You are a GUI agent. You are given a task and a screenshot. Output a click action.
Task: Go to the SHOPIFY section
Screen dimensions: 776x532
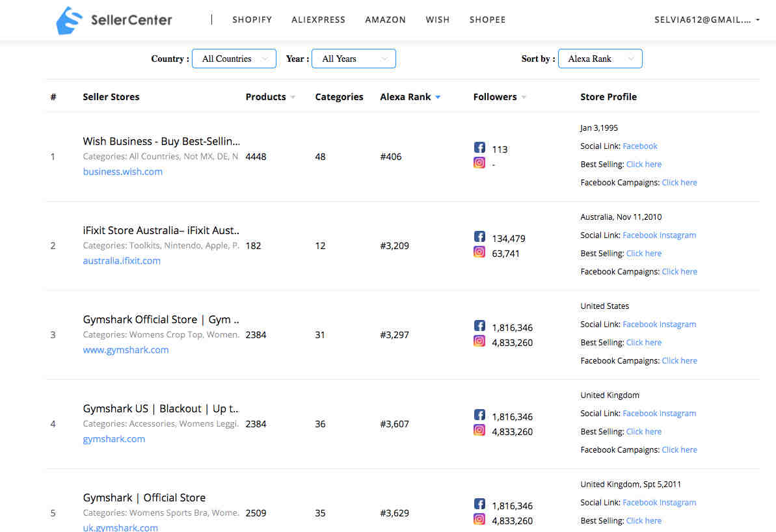coord(252,20)
